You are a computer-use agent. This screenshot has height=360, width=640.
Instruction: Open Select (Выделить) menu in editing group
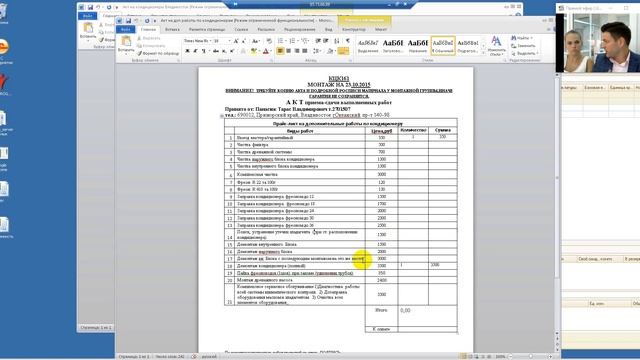pos(524,53)
